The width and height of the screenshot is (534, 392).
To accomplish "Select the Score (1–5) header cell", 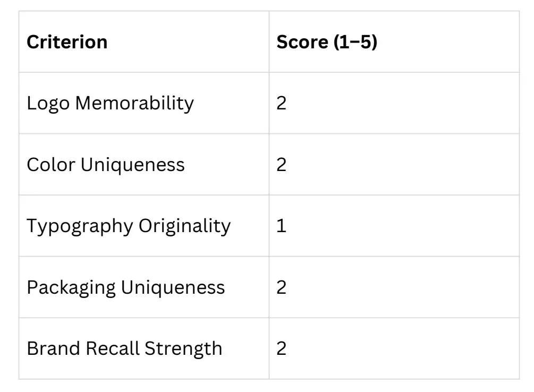I will point(394,41).
